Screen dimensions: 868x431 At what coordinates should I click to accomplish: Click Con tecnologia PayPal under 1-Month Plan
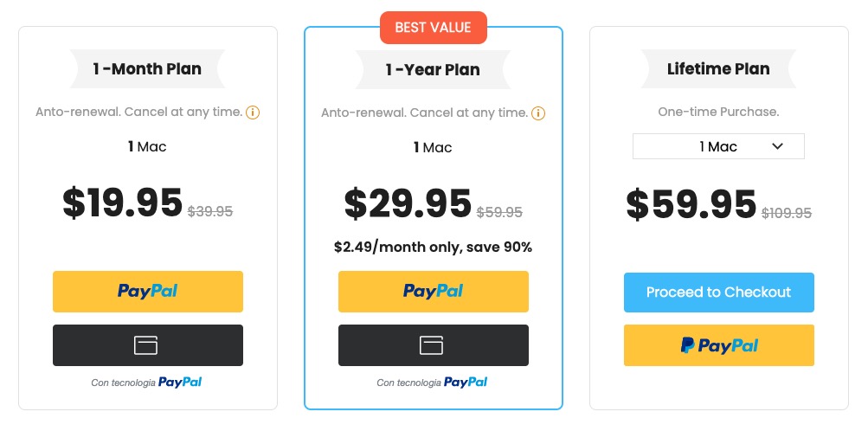(147, 382)
